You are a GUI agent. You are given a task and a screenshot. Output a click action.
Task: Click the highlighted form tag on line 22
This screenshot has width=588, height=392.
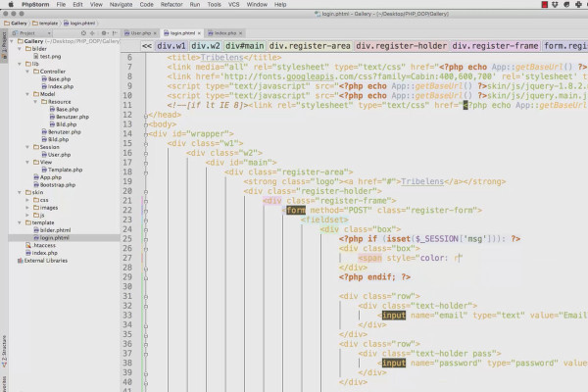[x=296, y=211]
